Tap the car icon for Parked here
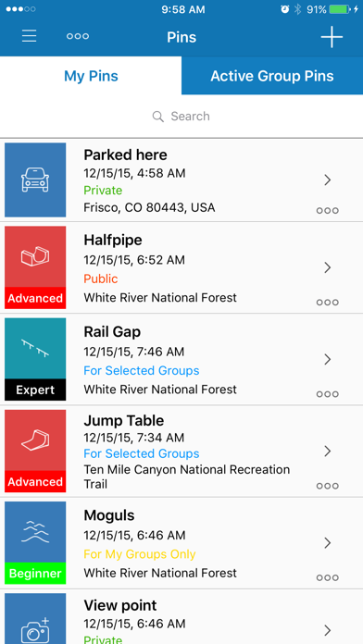This screenshot has height=644, width=363. (35, 180)
